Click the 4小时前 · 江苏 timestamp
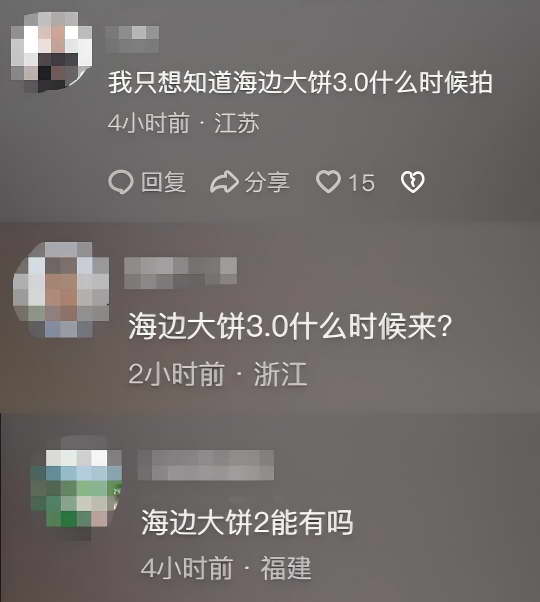The width and height of the screenshot is (540, 602). pos(183,123)
